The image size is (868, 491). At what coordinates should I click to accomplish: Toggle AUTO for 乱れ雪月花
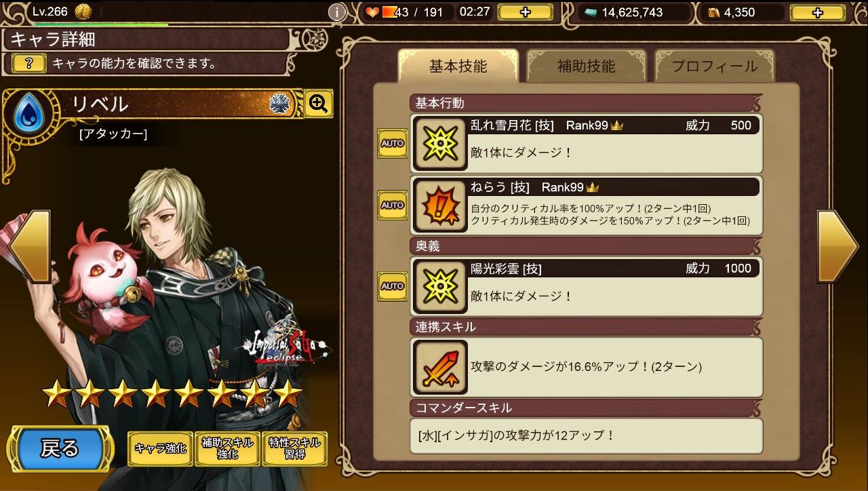point(393,143)
